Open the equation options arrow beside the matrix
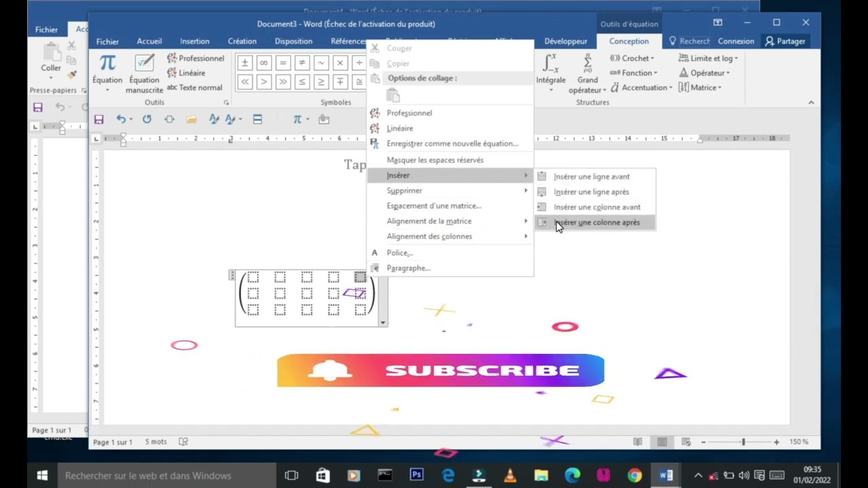This screenshot has height=488, width=868. (x=383, y=323)
